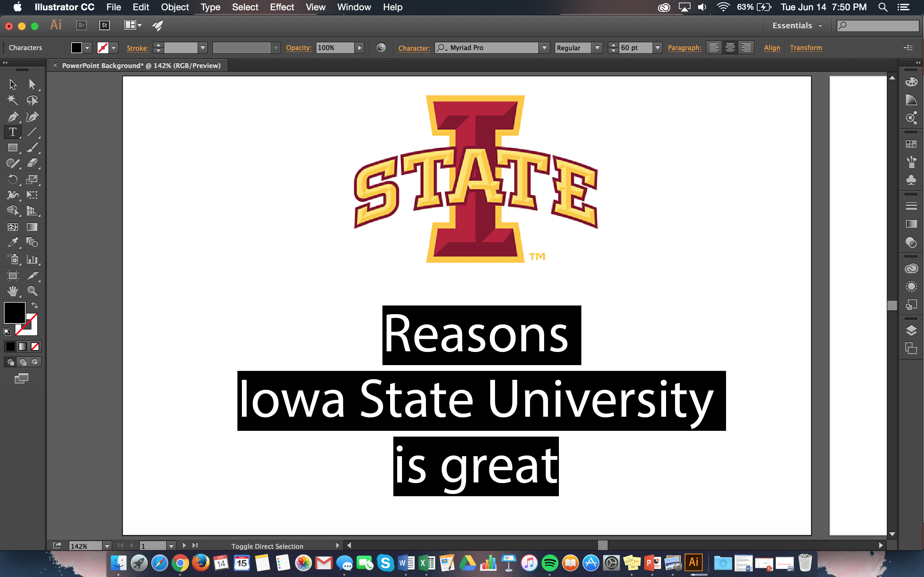Image resolution: width=924 pixels, height=577 pixels.
Task: Select the Zoom tool
Action: [32, 291]
